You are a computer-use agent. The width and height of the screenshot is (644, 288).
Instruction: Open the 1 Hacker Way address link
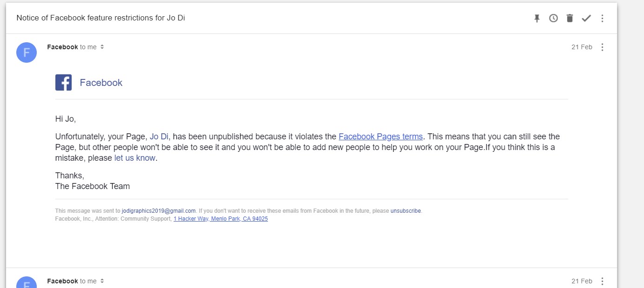tap(221, 219)
